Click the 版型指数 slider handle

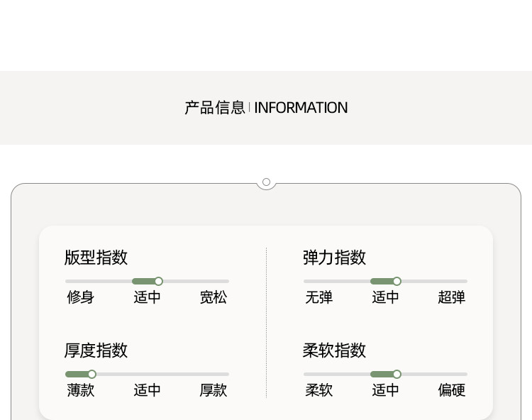point(158,282)
